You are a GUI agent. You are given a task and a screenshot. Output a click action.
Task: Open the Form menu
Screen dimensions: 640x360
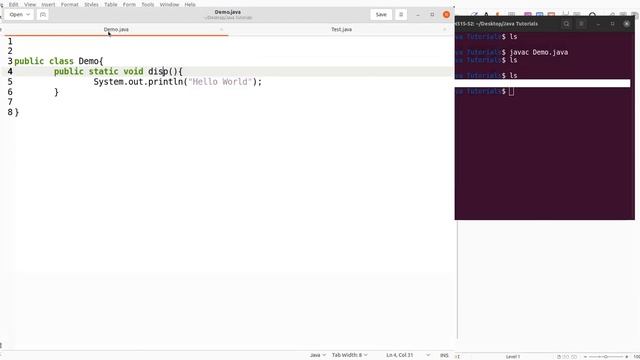tap(129, 4)
